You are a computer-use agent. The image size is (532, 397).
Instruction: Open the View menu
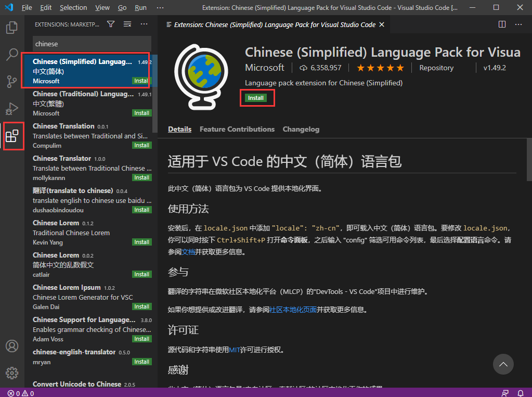click(x=102, y=7)
